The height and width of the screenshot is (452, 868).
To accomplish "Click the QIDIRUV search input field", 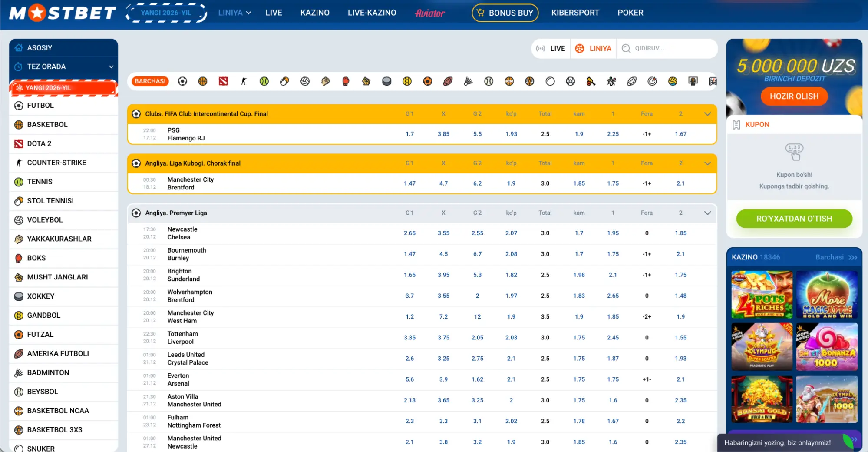I will (x=669, y=49).
